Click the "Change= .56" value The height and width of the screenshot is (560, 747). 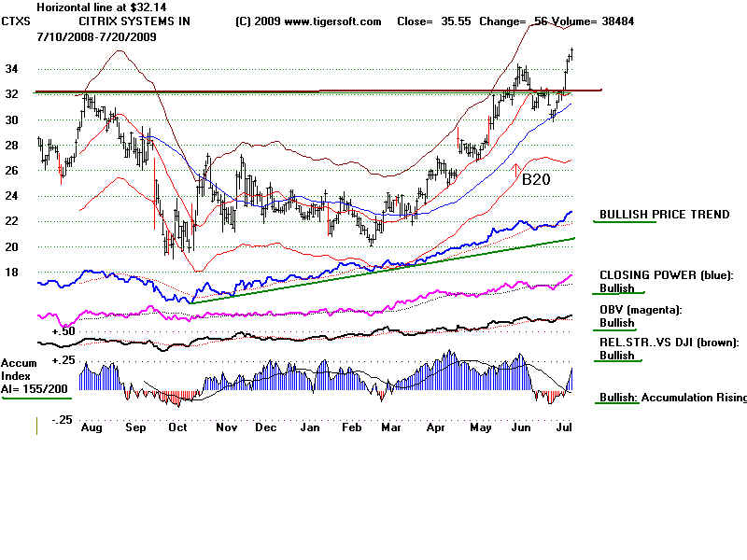tap(514, 21)
